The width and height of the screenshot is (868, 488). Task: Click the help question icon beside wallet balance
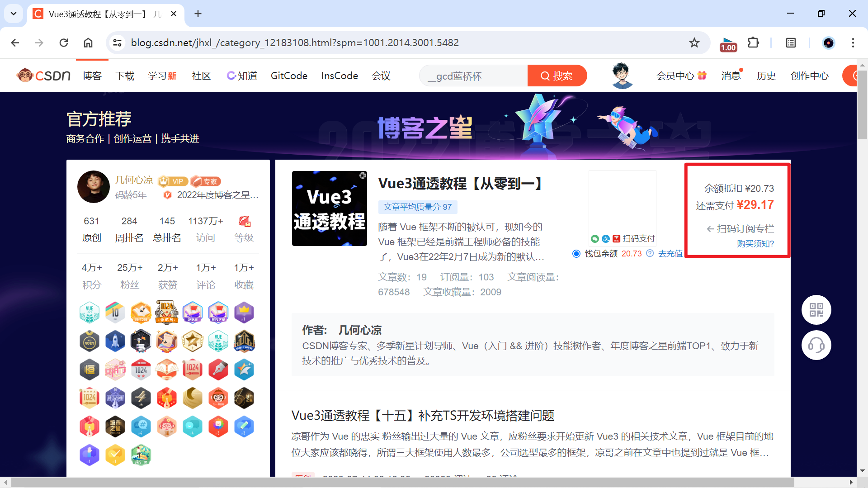pos(650,253)
